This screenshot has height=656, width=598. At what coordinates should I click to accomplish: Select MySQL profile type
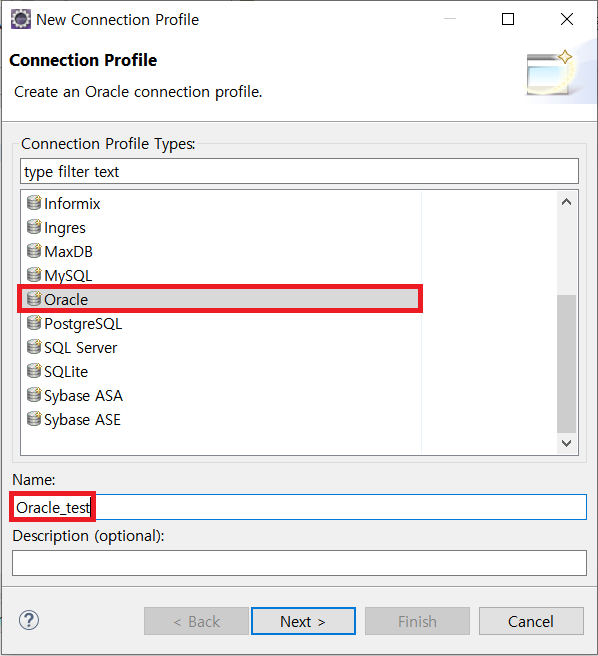(68, 276)
